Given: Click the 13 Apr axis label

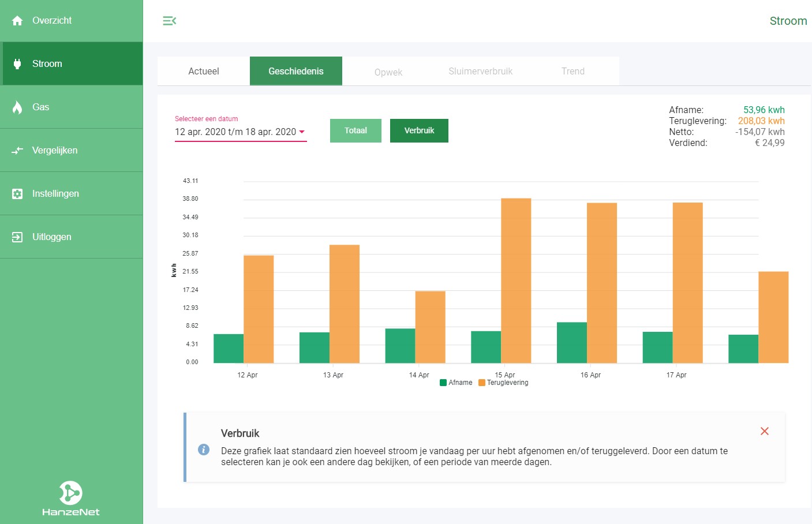Looking at the screenshot, I should click(334, 375).
